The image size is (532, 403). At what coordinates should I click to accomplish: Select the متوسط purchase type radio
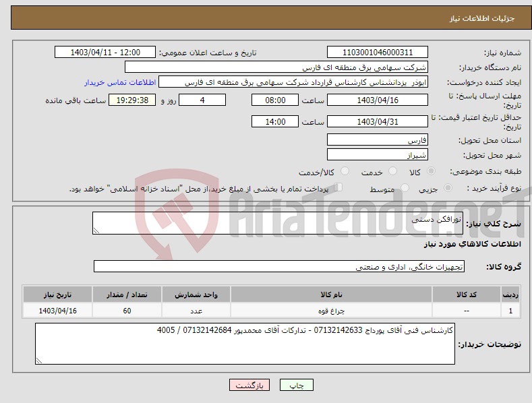coord(405,187)
